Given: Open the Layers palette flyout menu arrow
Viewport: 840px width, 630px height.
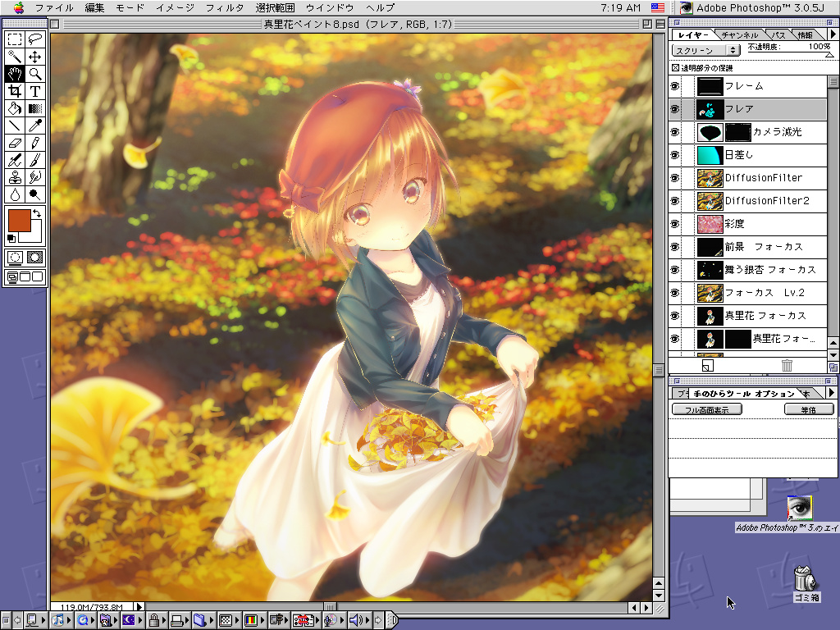Looking at the screenshot, I should [x=832, y=34].
